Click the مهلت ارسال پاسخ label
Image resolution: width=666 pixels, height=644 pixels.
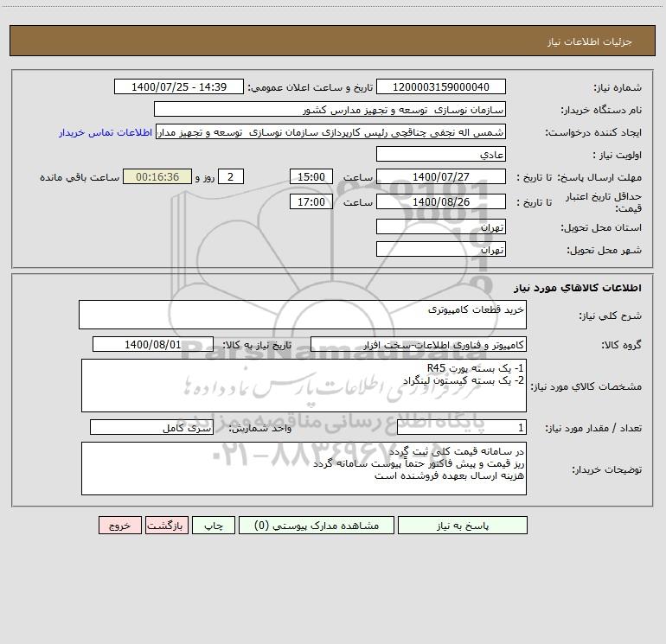point(599,177)
